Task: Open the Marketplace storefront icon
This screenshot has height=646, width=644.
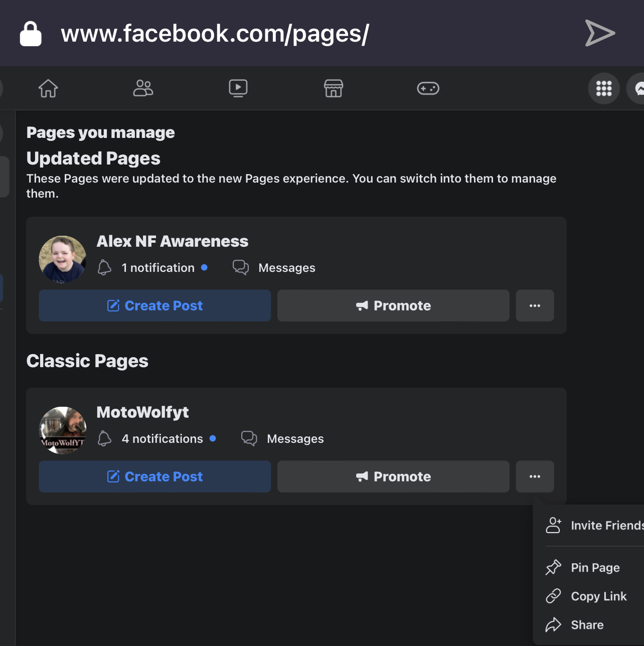Action: [333, 88]
